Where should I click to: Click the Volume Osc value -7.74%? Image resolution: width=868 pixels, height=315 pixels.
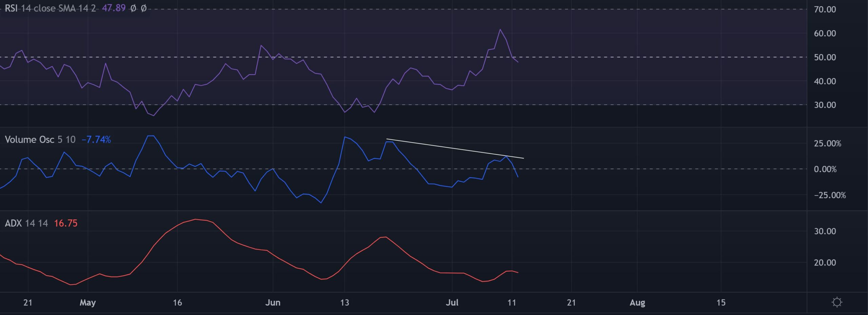pos(96,140)
